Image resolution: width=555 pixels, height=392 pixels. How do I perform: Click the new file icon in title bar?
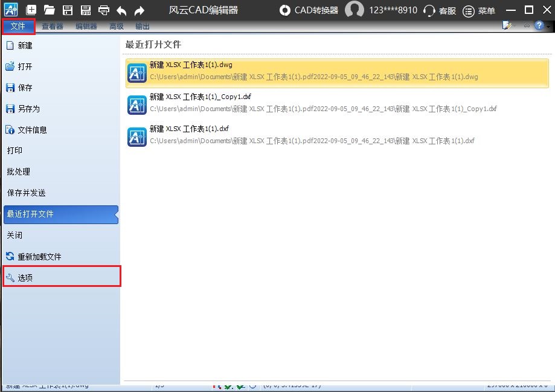tap(31, 10)
